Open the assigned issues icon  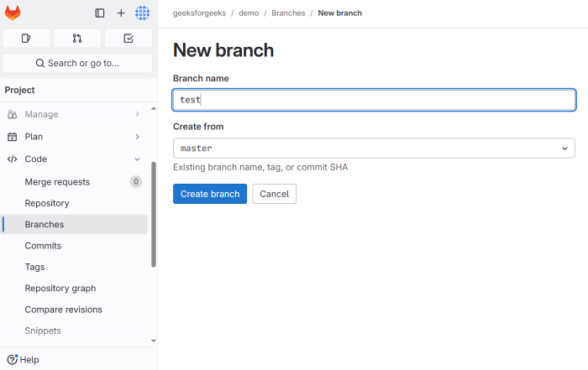25,39
